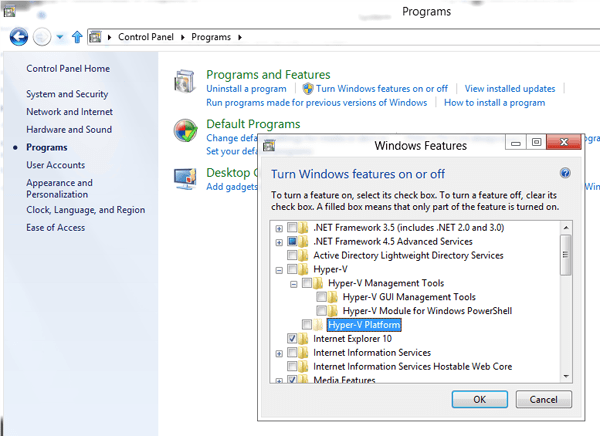The width and height of the screenshot is (600, 436).
Task: Confirm changes with the OK button
Action: (479, 399)
